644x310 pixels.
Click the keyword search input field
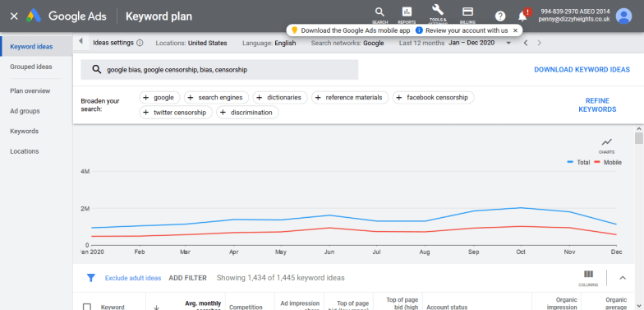(x=219, y=69)
